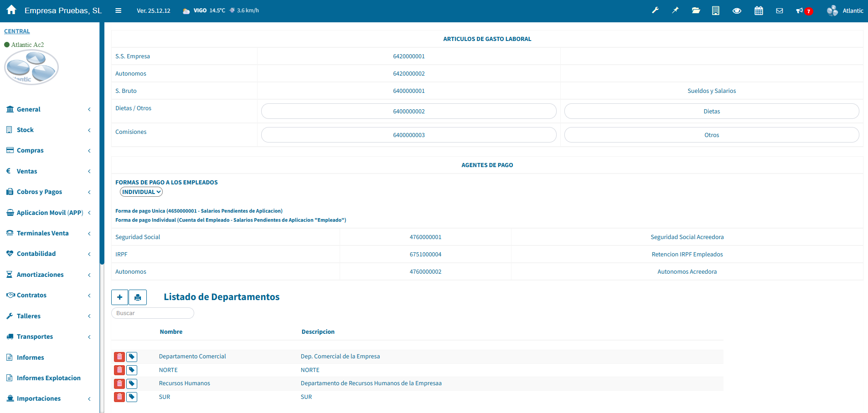Open the calendar icon in header
This screenshot has height=413, width=868.
[x=759, y=10]
